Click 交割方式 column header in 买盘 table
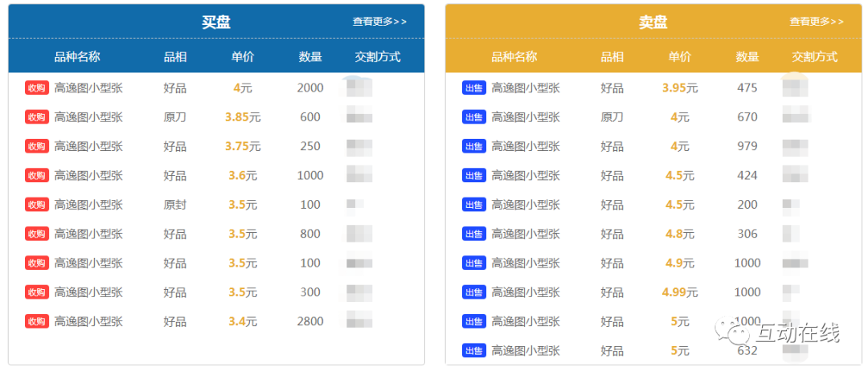The height and width of the screenshot is (371, 868). [x=378, y=56]
